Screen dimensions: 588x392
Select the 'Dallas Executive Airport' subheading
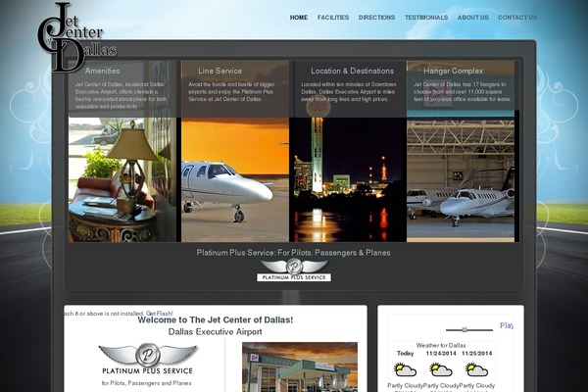pyautogui.click(x=216, y=332)
